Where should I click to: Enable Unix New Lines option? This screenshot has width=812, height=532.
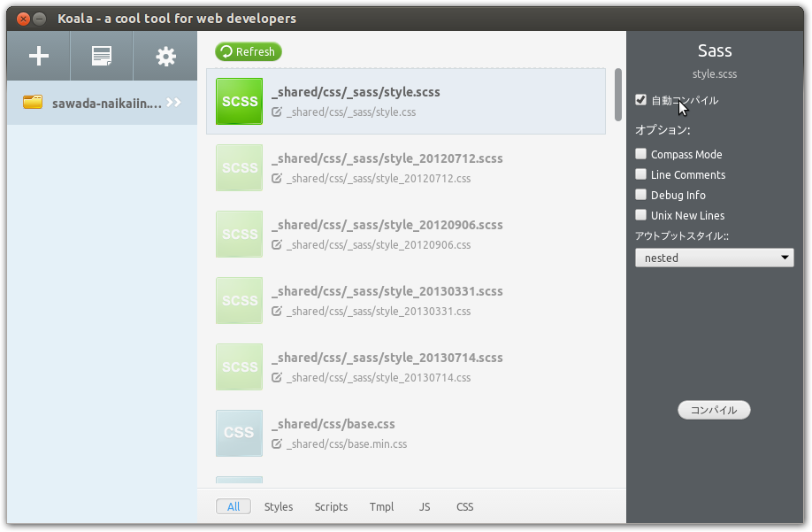pyautogui.click(x=640, y=214)
